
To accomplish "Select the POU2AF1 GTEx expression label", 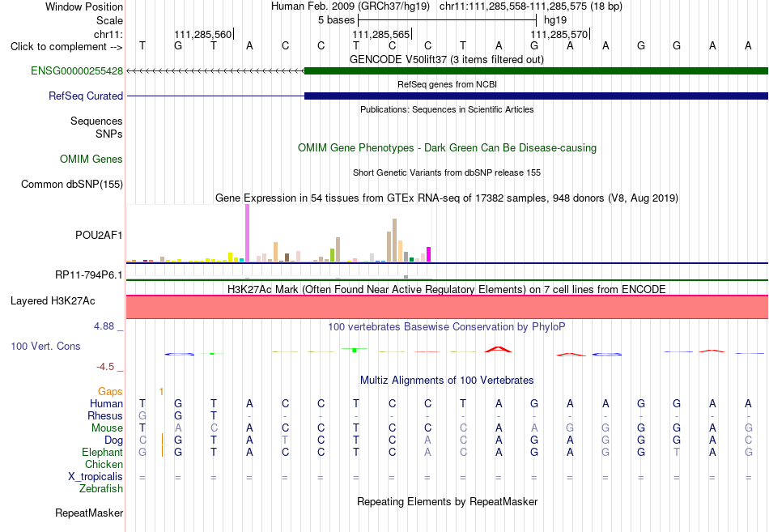I will coord(99,235).
